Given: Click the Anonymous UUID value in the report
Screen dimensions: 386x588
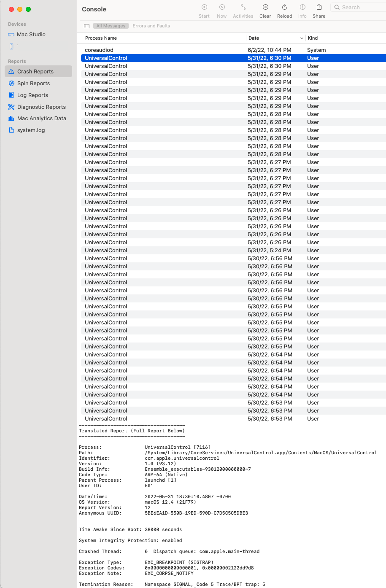Looking at the screenshot, I should (x=196, y=513).
